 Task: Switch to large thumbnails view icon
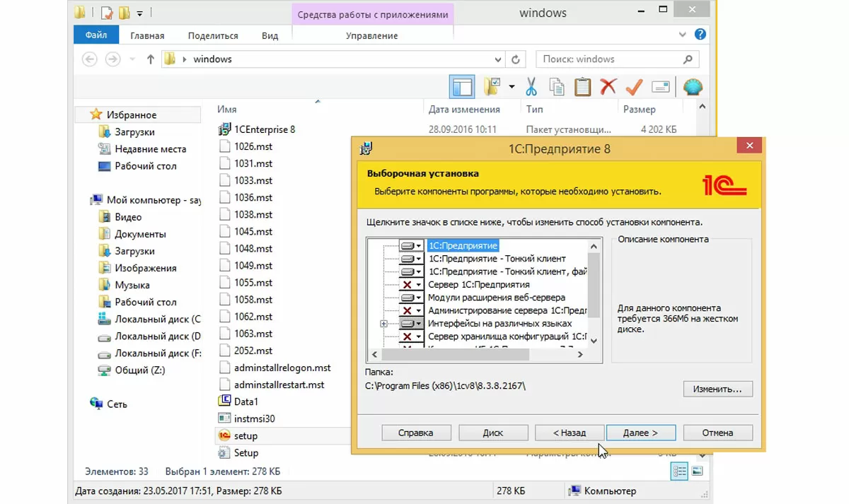pos(697,471)
